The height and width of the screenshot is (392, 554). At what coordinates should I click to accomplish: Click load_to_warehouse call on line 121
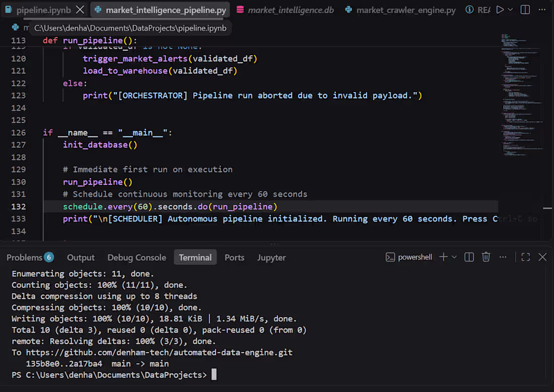160,71
